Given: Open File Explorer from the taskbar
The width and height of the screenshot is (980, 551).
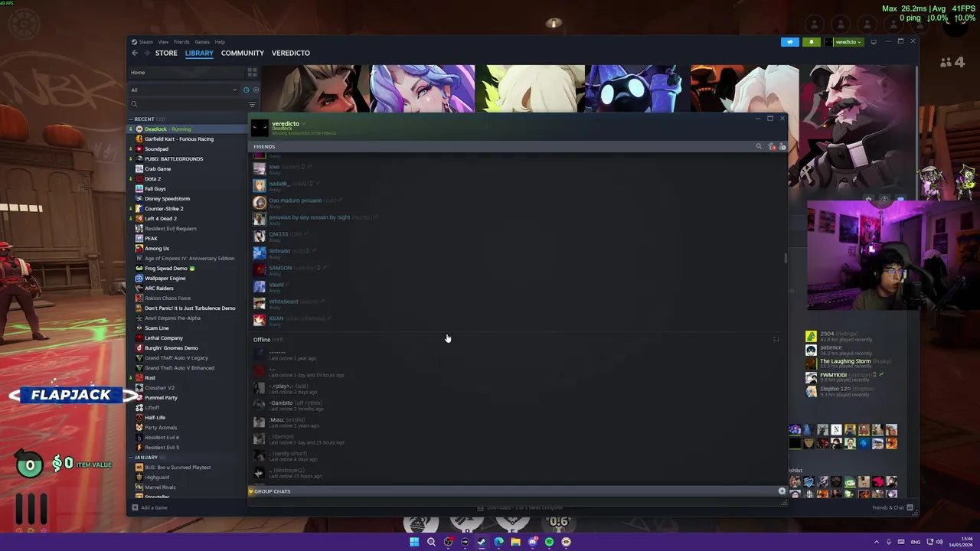Looking at the screenshot, I should pos(515,542).
